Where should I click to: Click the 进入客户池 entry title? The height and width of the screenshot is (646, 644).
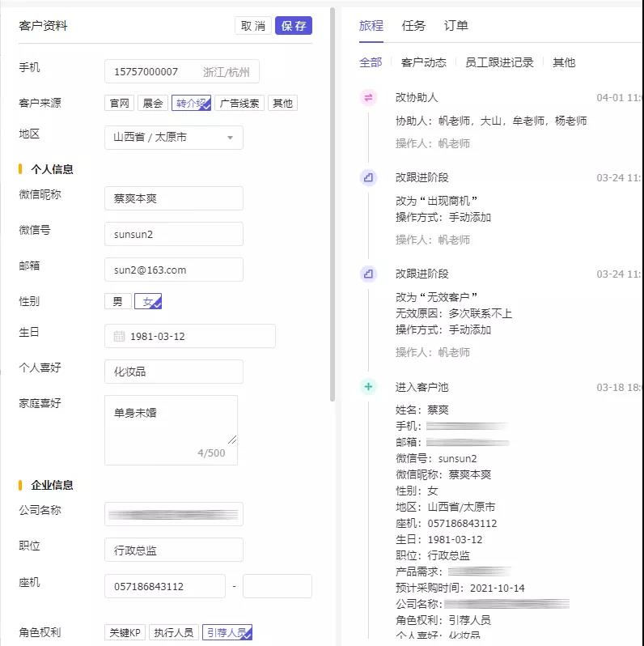[x=422, y=387]
